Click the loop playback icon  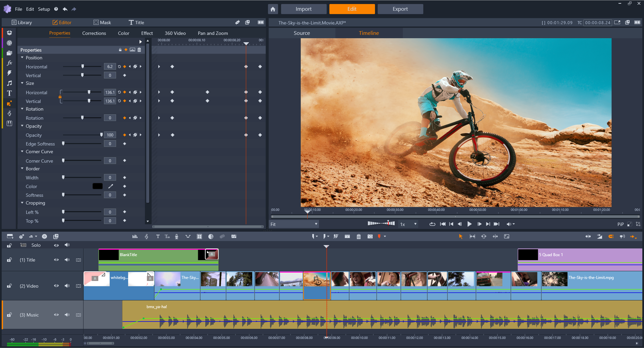click(x=432, y=224)
